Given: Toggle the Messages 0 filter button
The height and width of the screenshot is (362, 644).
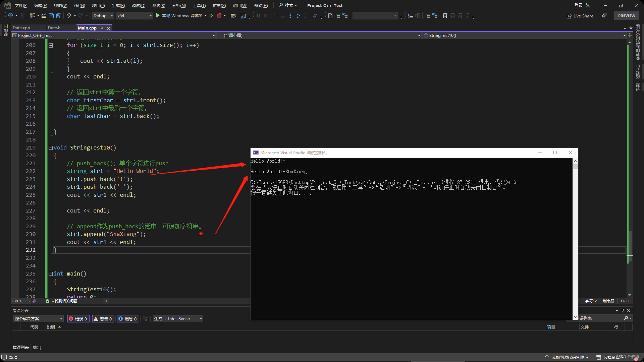Looking at the screenshot, I should click(128, 319).
